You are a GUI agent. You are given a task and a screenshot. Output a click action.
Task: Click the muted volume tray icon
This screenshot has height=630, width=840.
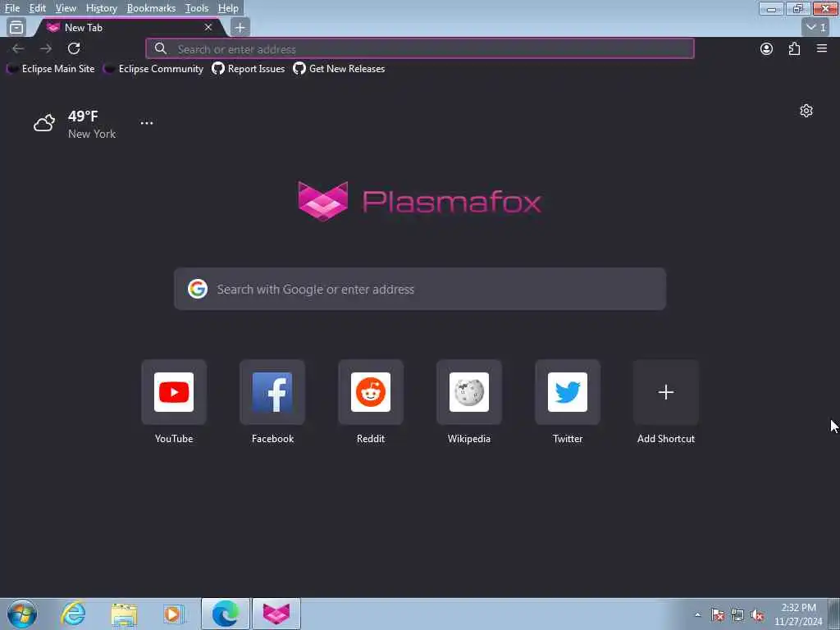tap(757, 615)
